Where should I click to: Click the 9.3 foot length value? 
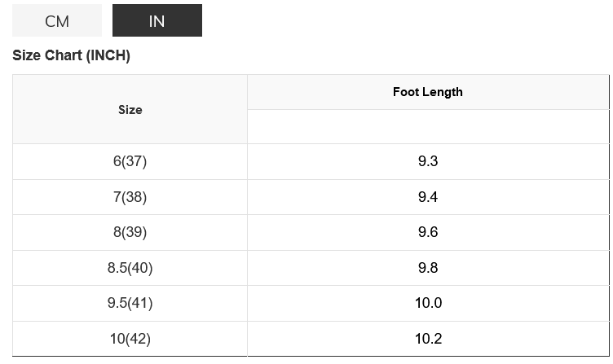pyautogui.click(x=427, y=161)
